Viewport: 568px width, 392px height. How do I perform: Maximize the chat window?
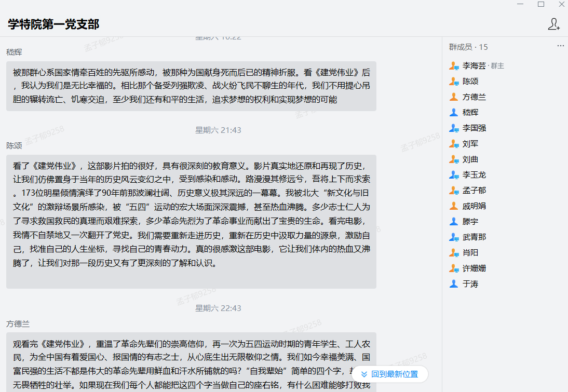(x=540, y=4)
